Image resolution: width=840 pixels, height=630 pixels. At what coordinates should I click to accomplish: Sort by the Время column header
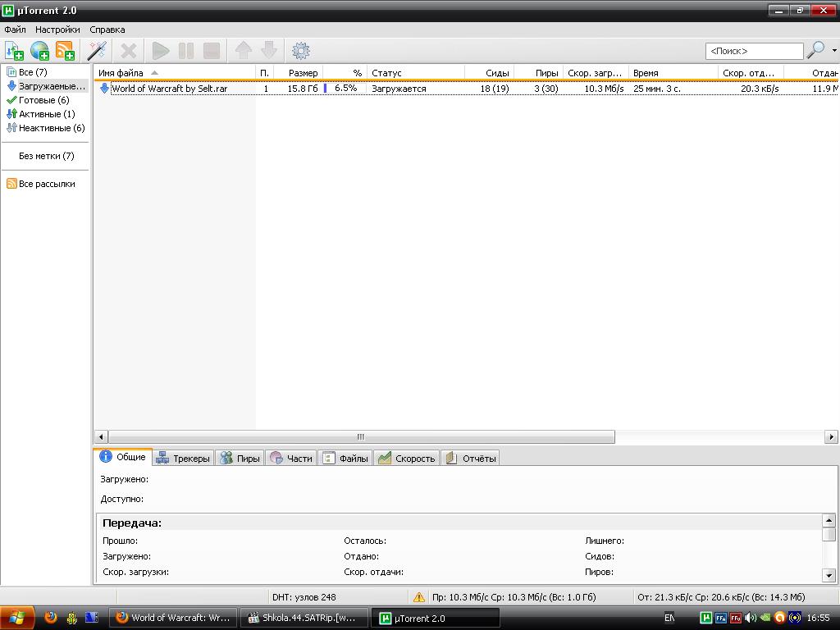pyautogui.click(x=673, y=73)
